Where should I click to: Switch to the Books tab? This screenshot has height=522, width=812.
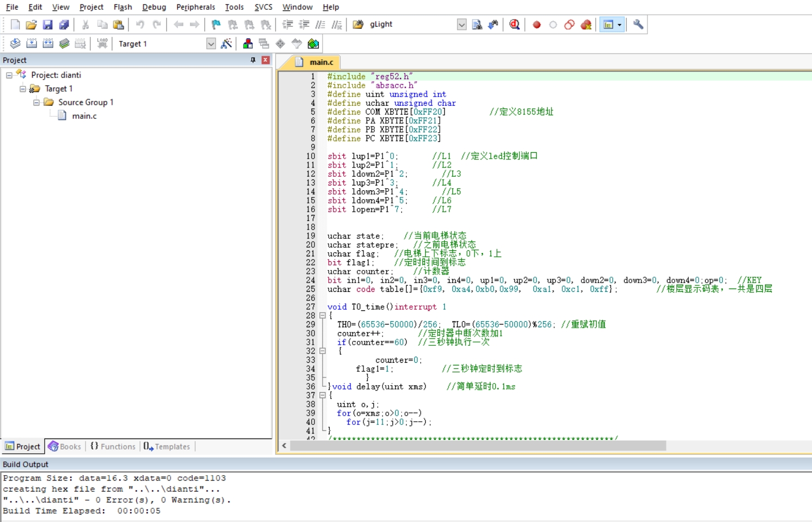tap(65, 446)
